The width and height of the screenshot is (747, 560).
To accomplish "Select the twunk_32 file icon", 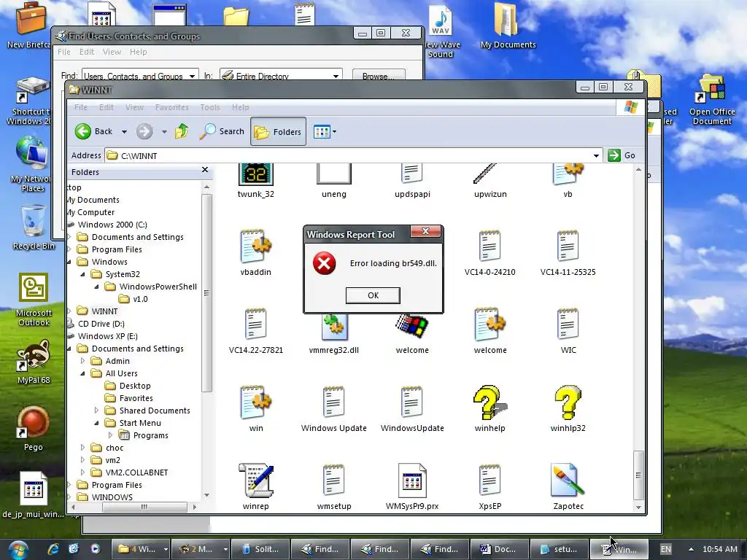I will click(256, 181).
